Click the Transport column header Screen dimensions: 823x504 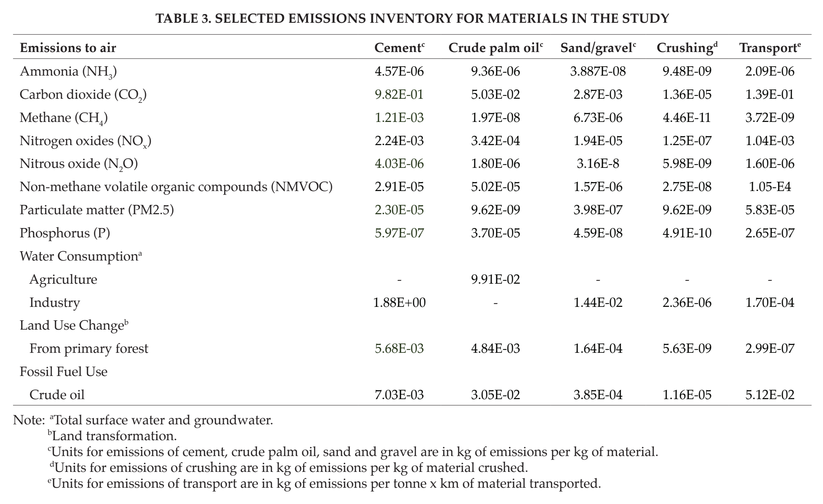click(770, 48)
